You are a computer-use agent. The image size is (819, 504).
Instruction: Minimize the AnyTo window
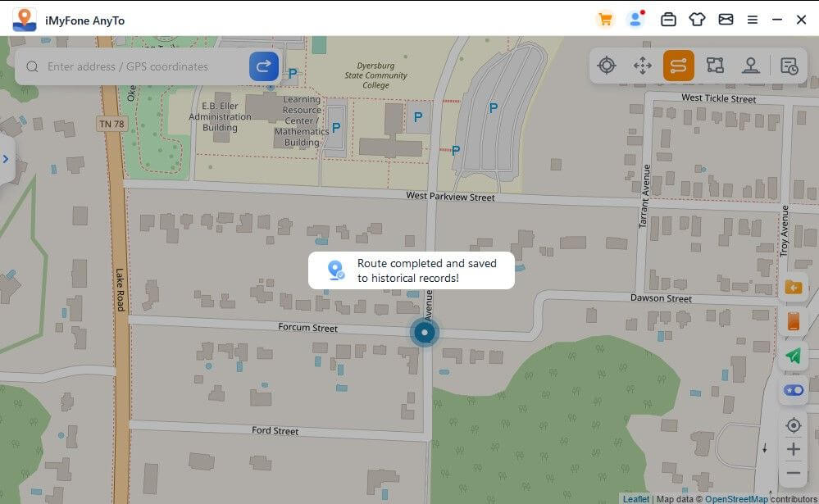tap(777, 20)
